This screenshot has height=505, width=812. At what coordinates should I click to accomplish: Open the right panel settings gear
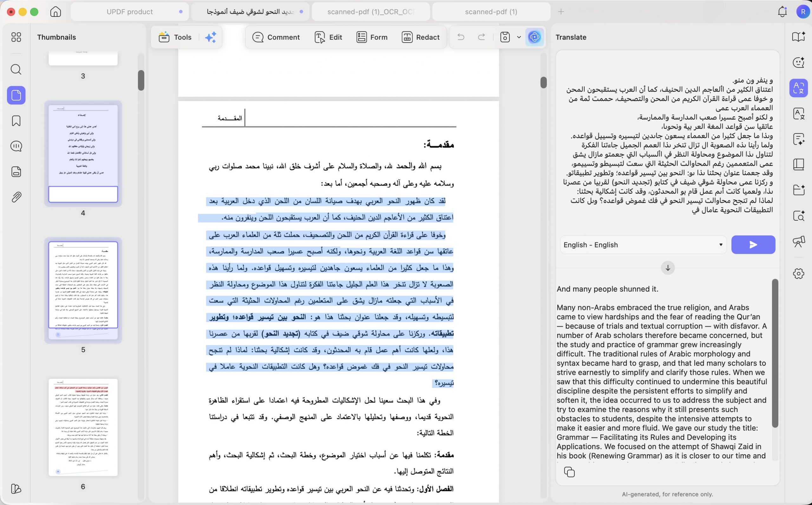tap(799, 274)
